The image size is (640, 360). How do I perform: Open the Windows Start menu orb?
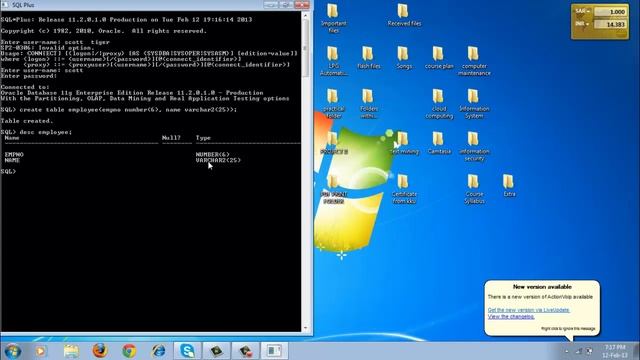click(x=13, y=351)
